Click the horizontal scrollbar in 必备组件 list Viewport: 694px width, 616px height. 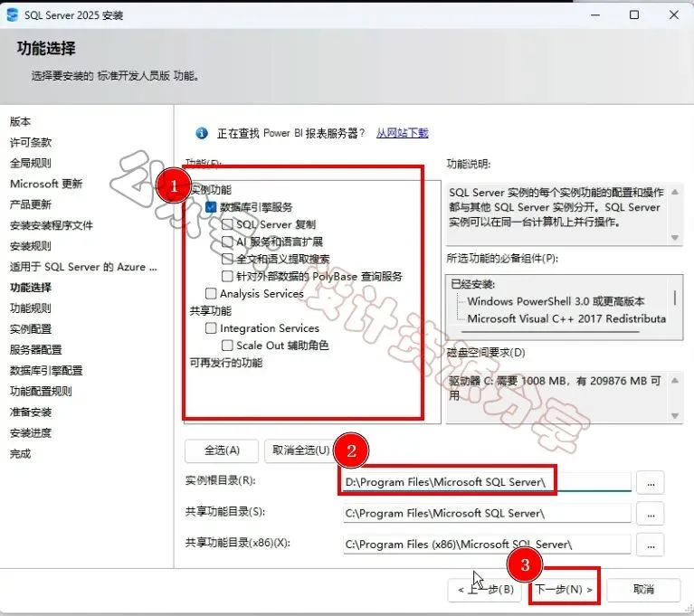click(551, 331)
